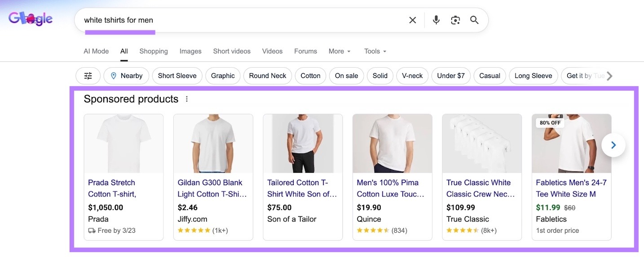Viewport: 644px width, 257px height.
Task: Switch to the Videos tab
Action: [x=272, y=51]
